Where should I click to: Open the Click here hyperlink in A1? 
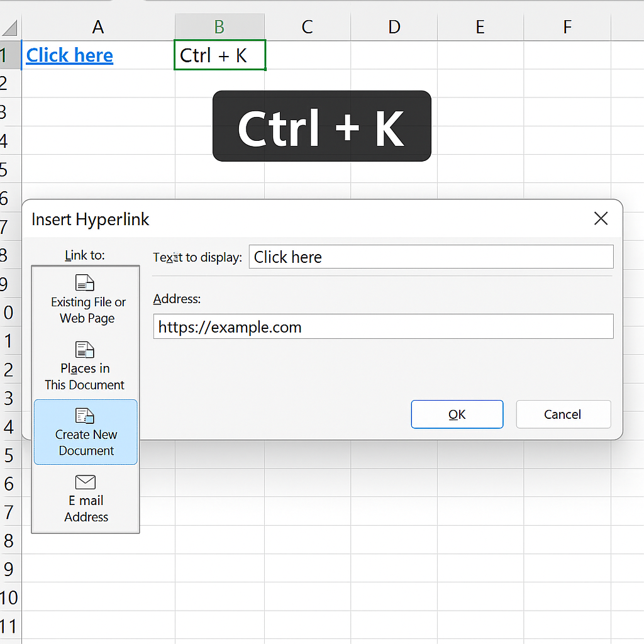pyautogui.click(x=69, y=55)
